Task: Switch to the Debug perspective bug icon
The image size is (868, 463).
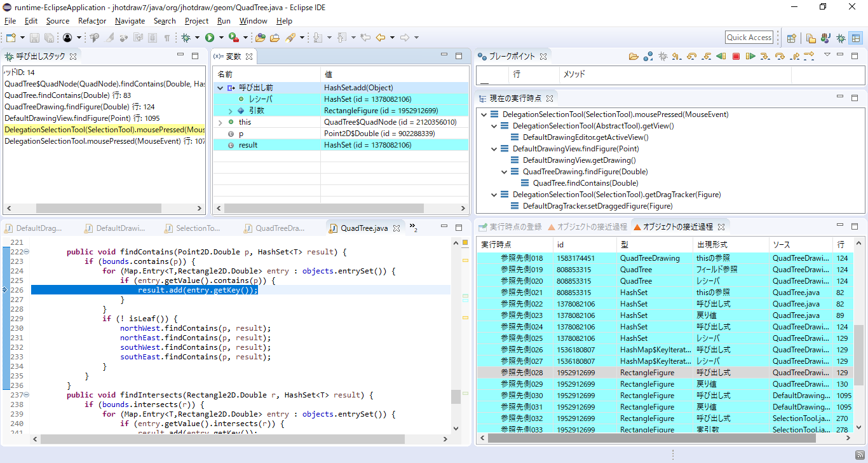Action: 841,38
